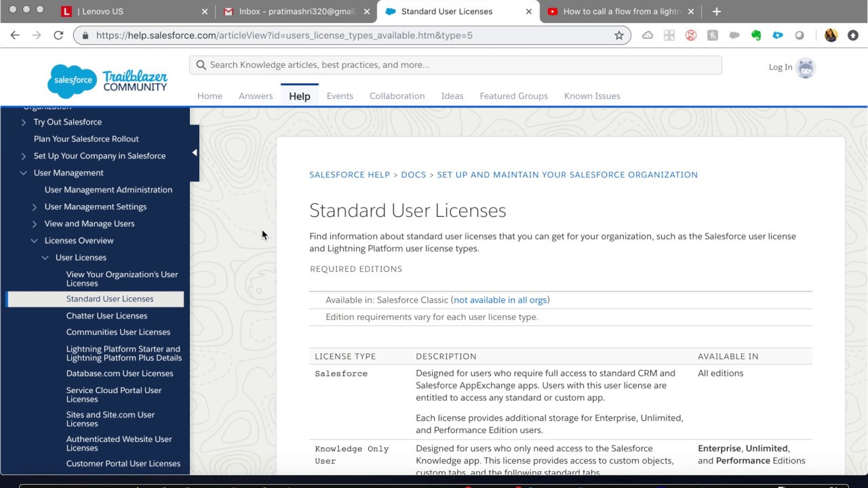The width and height of the screenshot is (868, 488).
Task: Open Chatter User Licenses
Action: click(x=106, y=316)
